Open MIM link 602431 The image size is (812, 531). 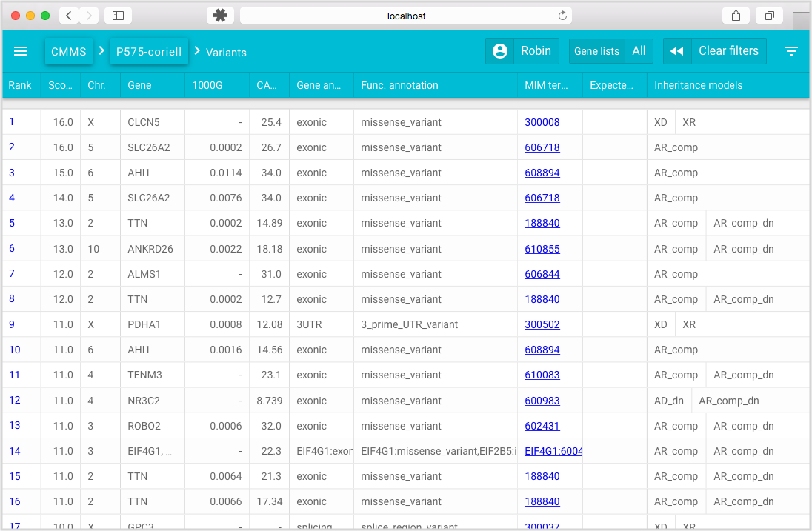(542, 426)
